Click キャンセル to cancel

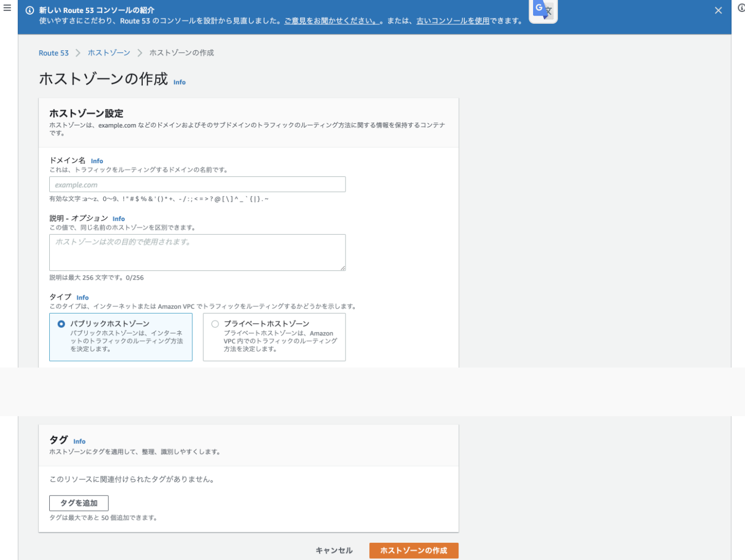pos(334,550)
